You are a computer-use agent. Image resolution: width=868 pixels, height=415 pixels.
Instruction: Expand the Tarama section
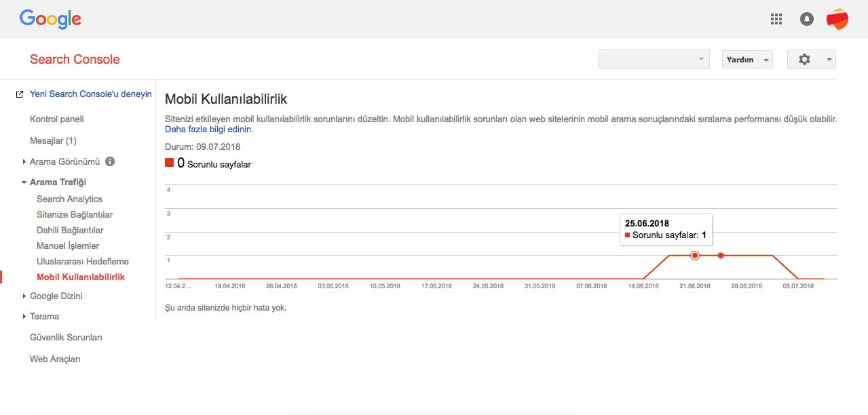(x=24, y=316)
